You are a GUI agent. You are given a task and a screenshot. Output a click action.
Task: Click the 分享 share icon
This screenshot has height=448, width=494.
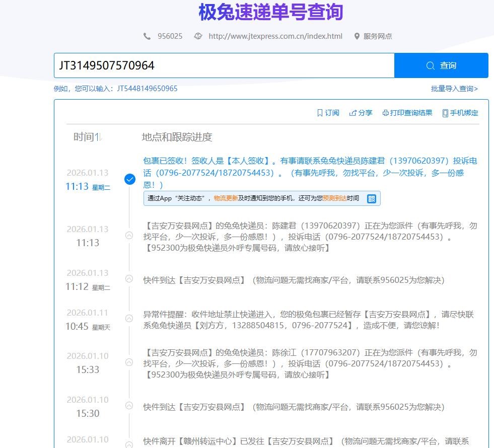tap(353, 113)
